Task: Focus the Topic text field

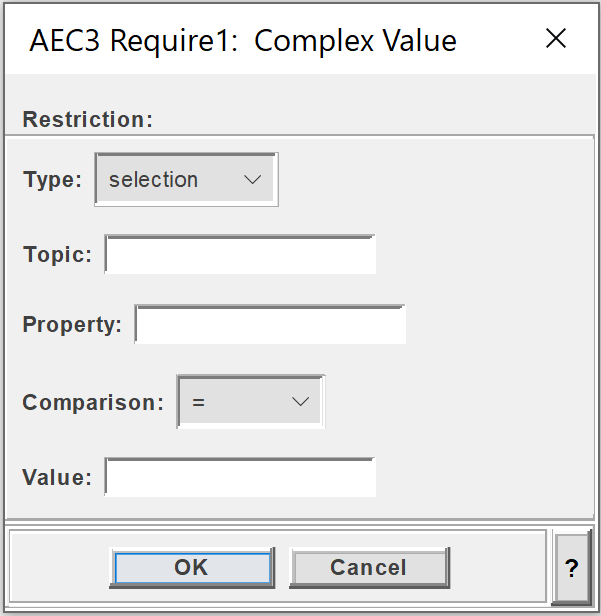Action: 240,254
